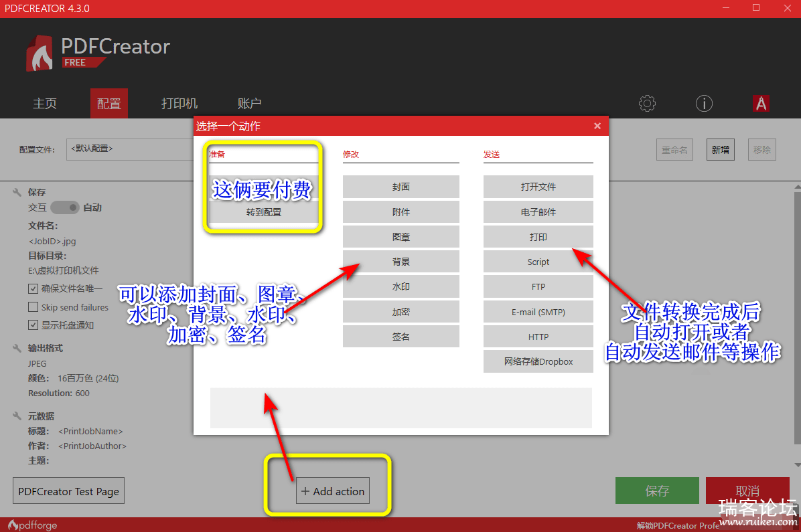The height and width of the screenshot is (532, 801).
Task: Choose the 电子邮件 action
Action: (x=538, y=212)
